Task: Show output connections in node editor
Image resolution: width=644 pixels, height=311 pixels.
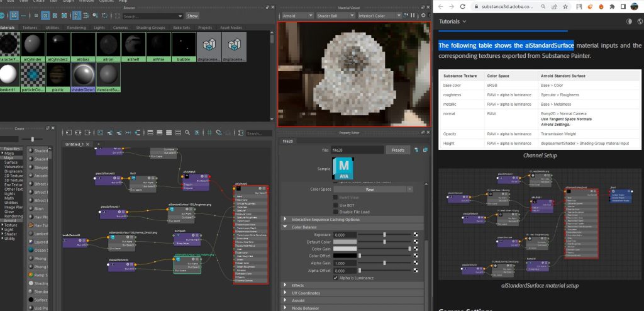Action: tap(88, 133)
